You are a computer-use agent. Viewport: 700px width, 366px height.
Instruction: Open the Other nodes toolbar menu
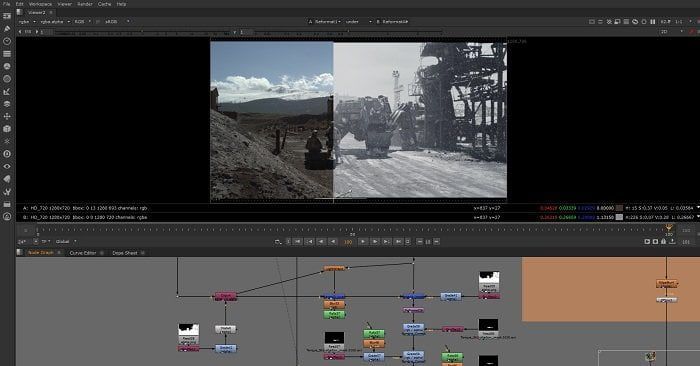(7, 204)
